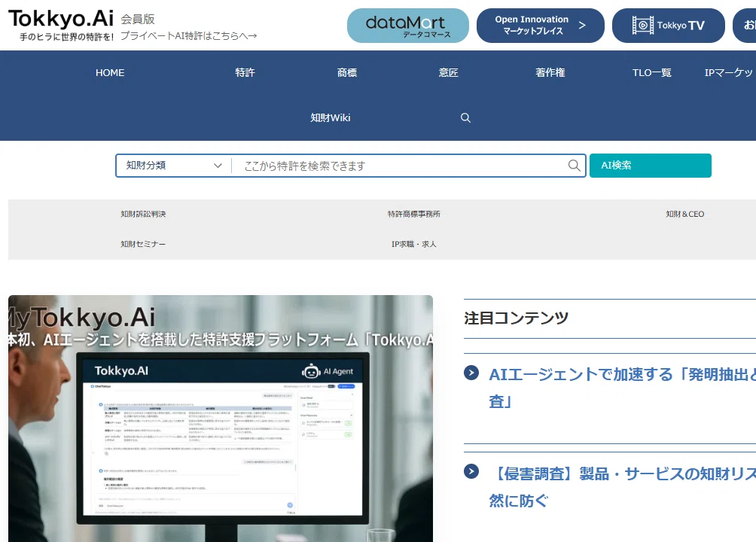Click the MyTokkyo.Ai hero banner image
This screenshot has width=756, height=542.
pos(221,419)
